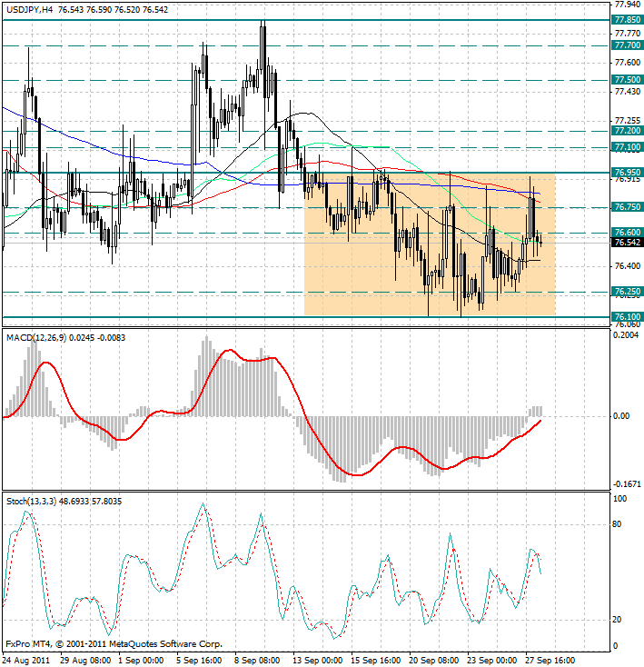Select the 76.600 price level label
This screenshot has width=644, height=667.
[628, 233]
